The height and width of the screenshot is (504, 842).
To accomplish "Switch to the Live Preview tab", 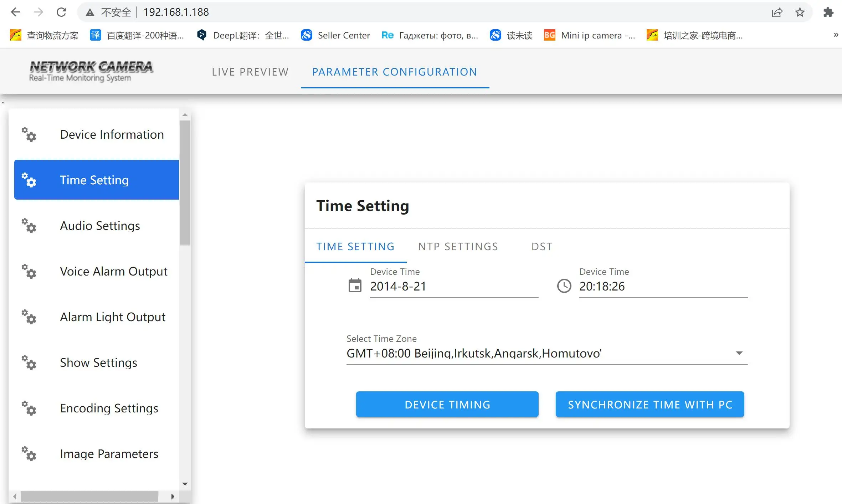I will point(250,72).
